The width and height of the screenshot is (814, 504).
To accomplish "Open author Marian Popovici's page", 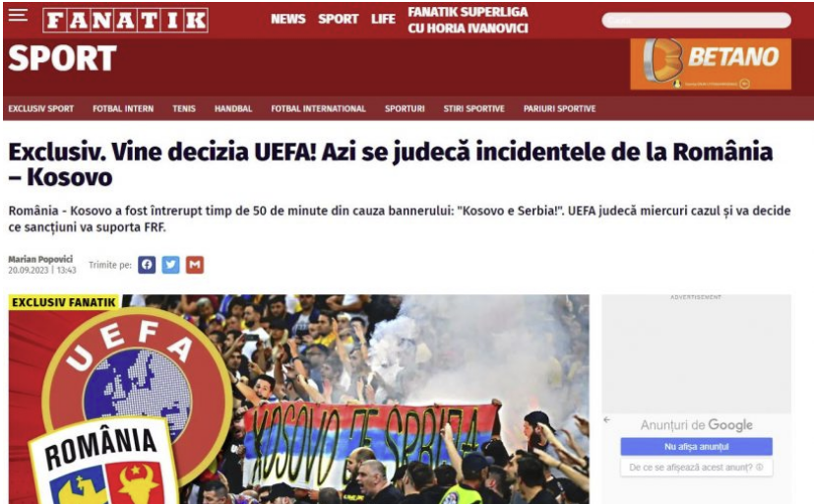I will [x=40, y=259].
